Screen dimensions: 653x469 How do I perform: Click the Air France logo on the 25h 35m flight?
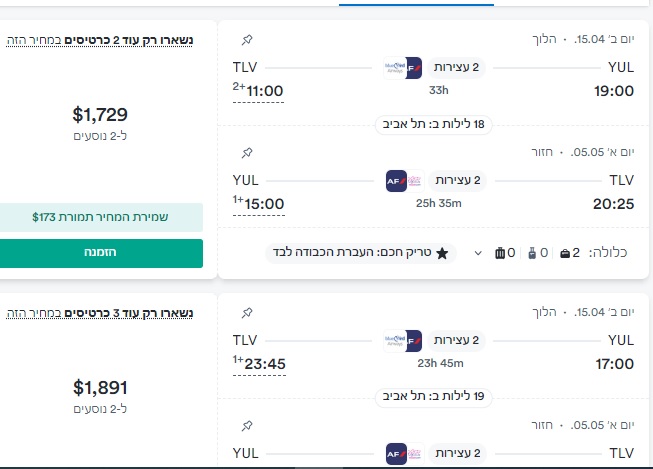coord(395,181)
